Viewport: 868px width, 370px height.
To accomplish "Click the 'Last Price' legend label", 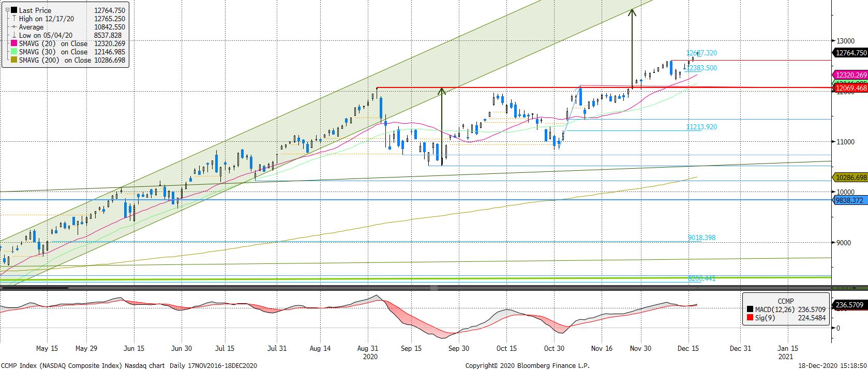I will coord(35,10).
